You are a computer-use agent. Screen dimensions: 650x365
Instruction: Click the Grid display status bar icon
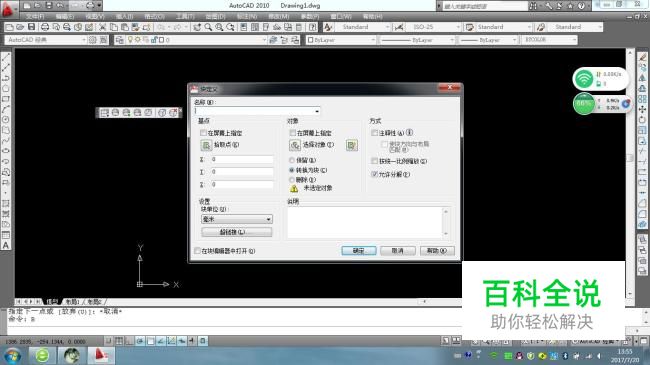pyautogui.click(x=119, y=341)
